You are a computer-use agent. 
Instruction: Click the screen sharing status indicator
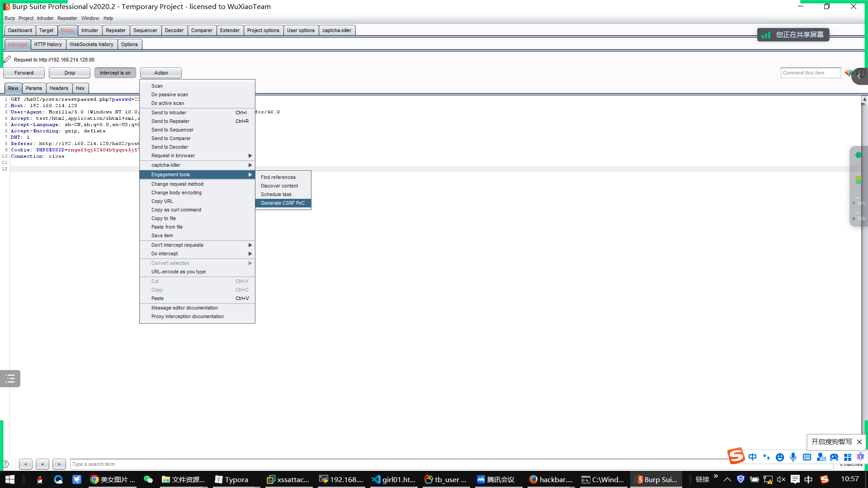793,35
